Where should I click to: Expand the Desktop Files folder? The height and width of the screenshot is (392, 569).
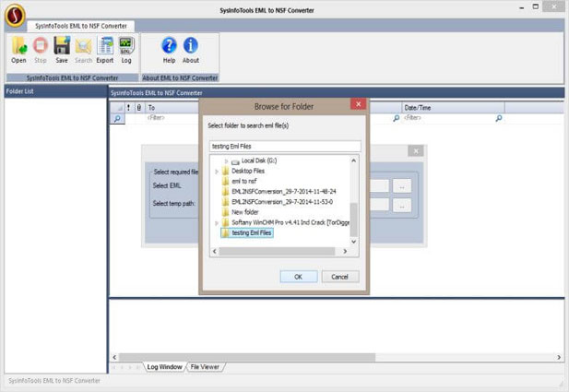(x=217, y=172)
